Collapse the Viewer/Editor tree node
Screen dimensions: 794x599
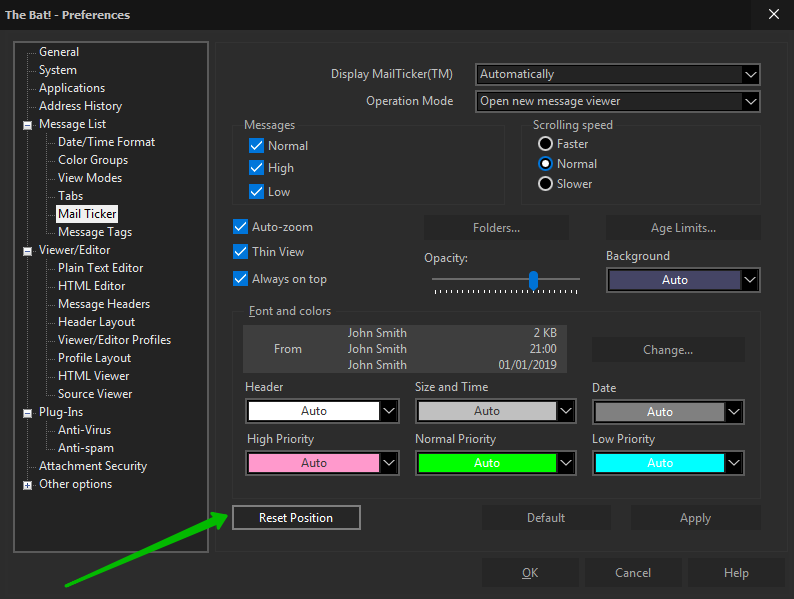(27, 251)
